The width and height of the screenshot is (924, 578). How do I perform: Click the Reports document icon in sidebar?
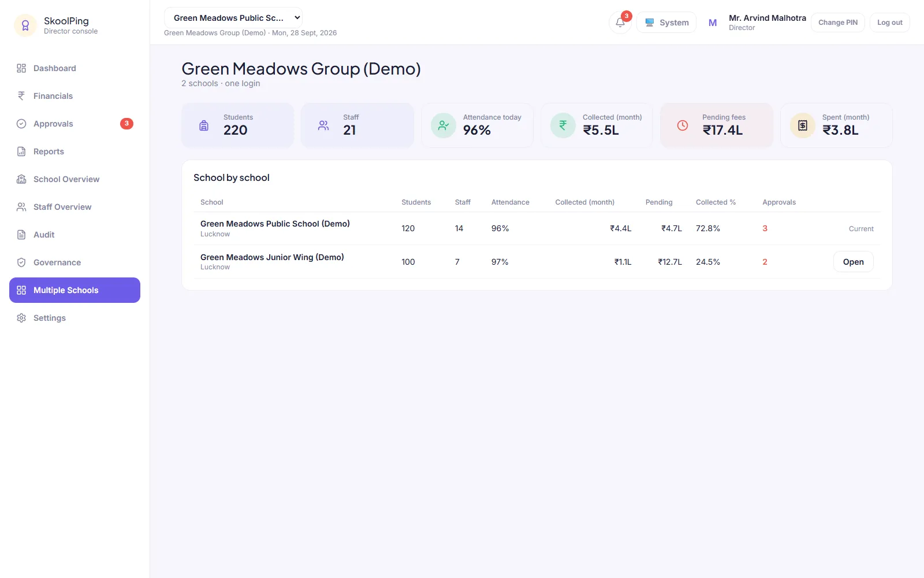(x=21, y=151)
